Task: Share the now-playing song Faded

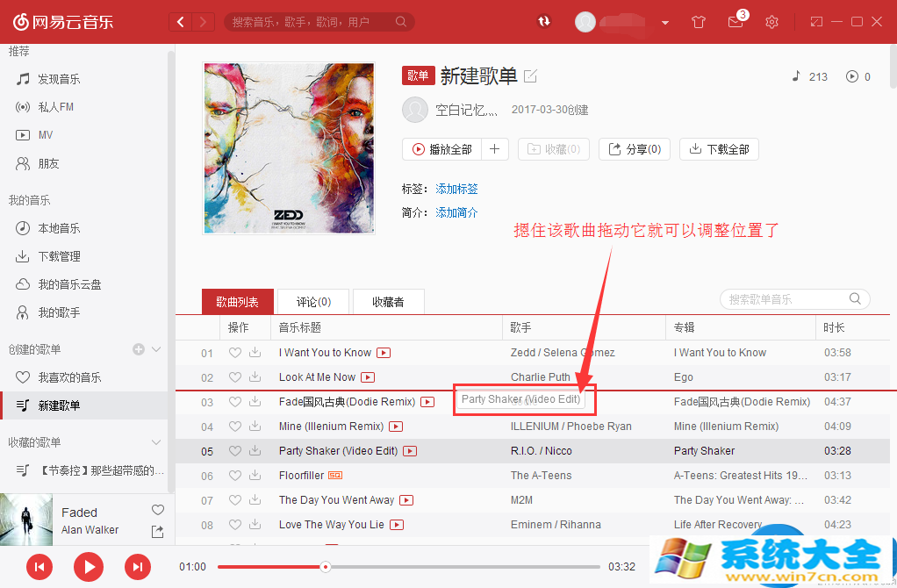Action: pyautogui.click(x=157, y=532)
